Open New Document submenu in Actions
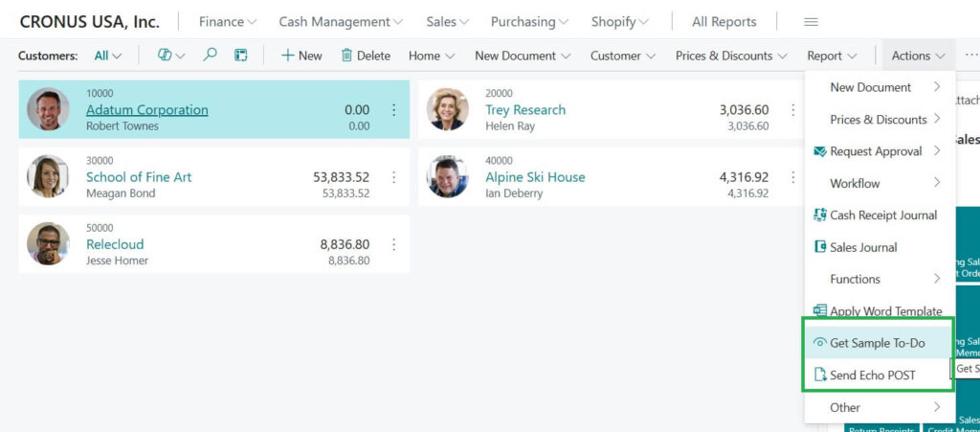Image resolution: width=980 pixels, height=432 pixels. (880, 87)
